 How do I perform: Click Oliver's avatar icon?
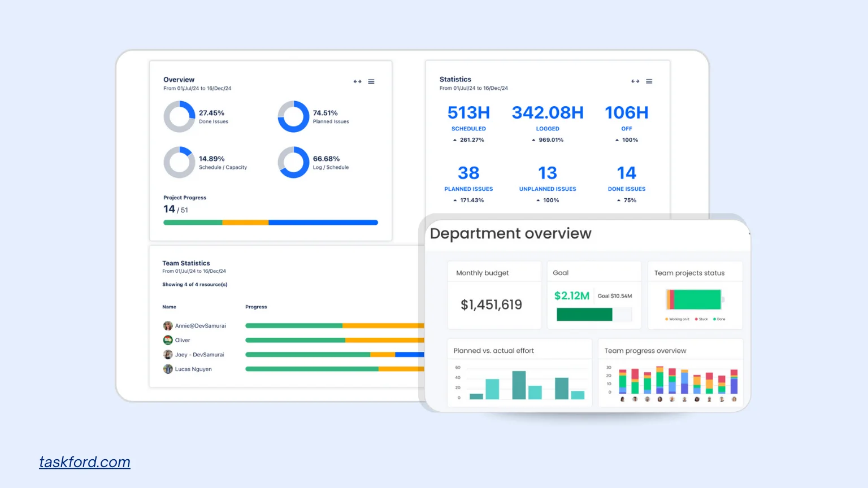(x=168, y=340)
